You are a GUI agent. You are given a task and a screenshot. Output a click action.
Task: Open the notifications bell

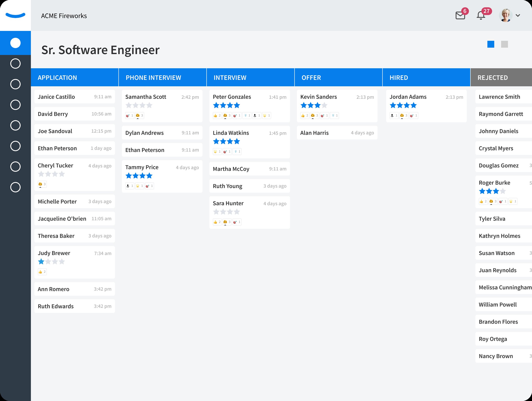[x=481, y=16]
